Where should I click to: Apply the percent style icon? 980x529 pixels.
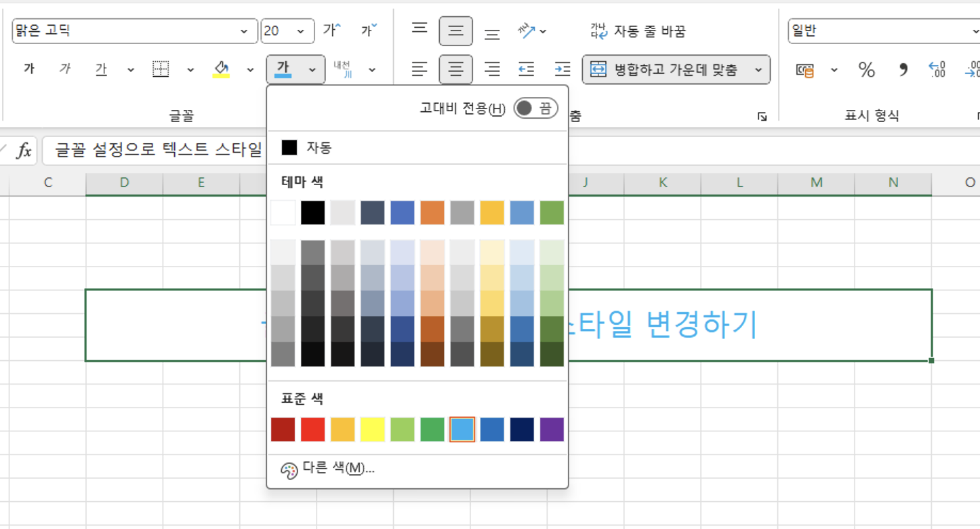867,69
